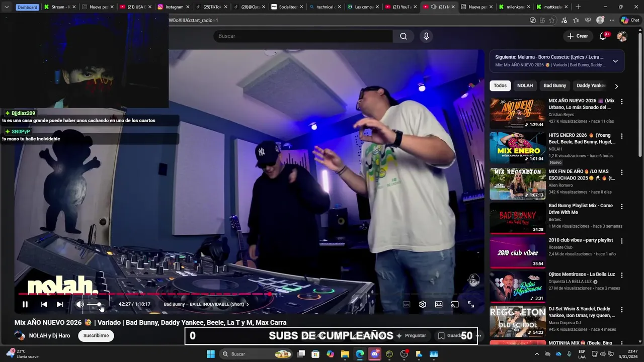Go to previous video in player
The width and height of the screenshot is (644, 362).
point(44,304)
